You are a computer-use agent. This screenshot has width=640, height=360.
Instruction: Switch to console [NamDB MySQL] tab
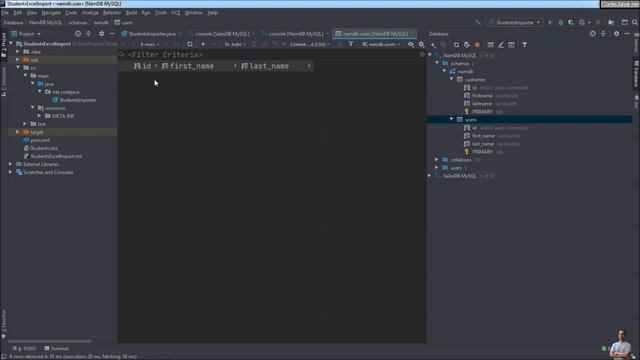(296, 34)
